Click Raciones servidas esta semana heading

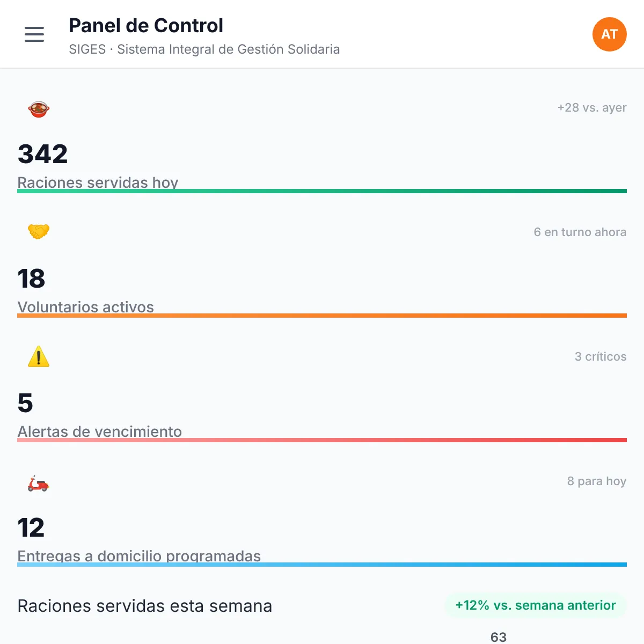[145, 606]
